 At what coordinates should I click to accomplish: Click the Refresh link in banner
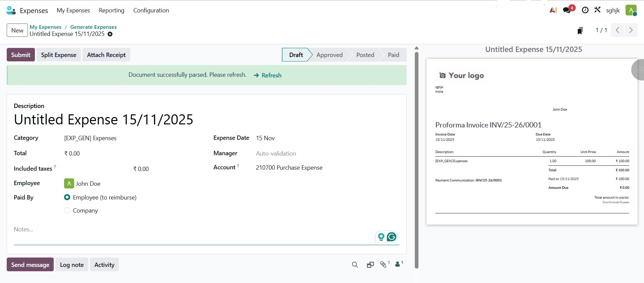[x=267, y=75]
